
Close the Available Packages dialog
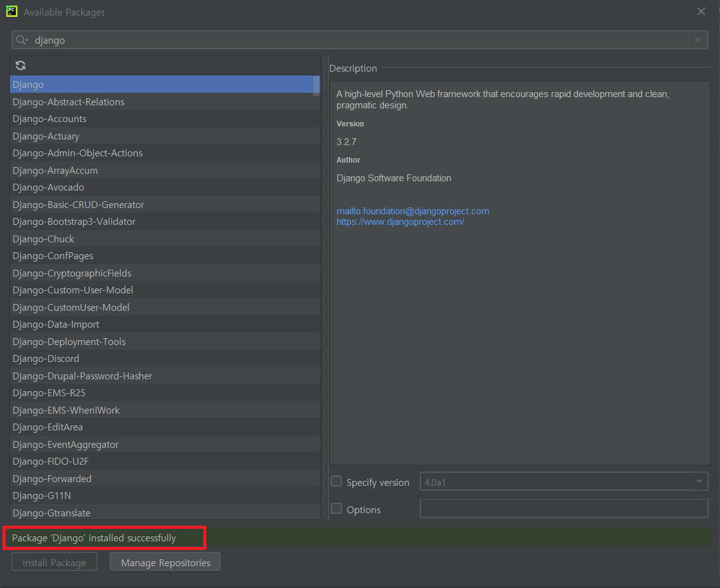[x=701, y=11]
